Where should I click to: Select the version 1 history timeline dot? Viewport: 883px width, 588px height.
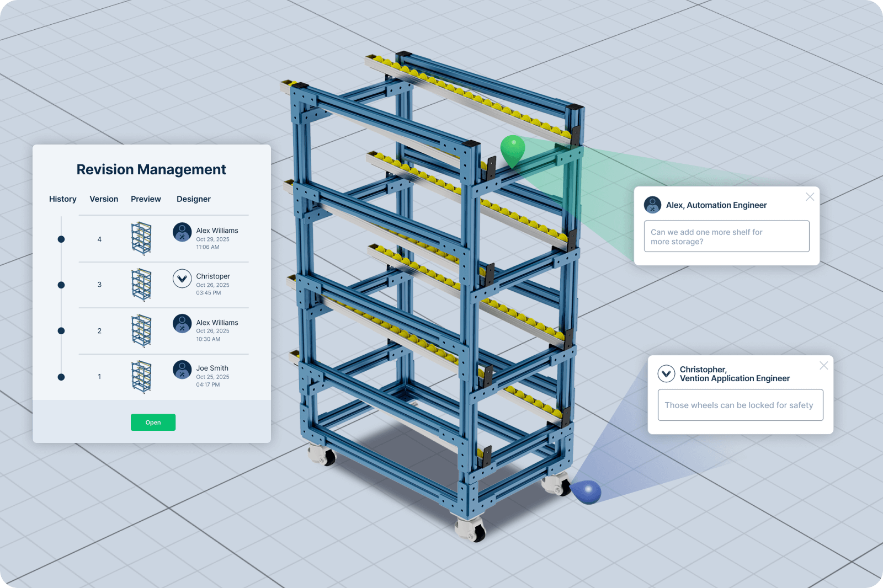(x=61, y=377)
